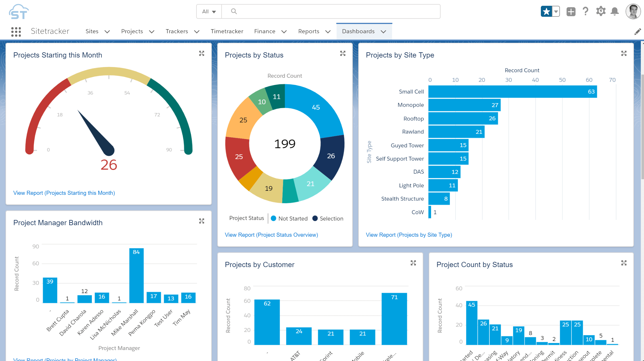
Task: Open the Salesforce app launcher waffle icon
Action: click(x=16, y=32)
